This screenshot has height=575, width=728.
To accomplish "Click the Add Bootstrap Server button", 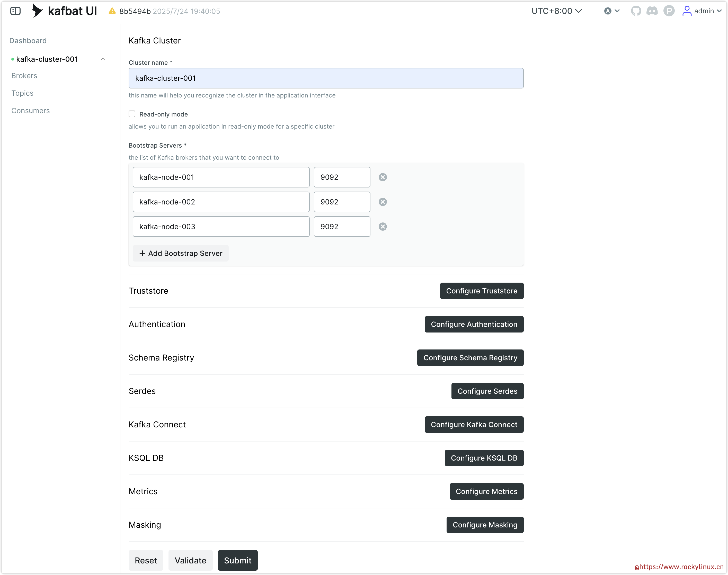I will pos(181,254).
